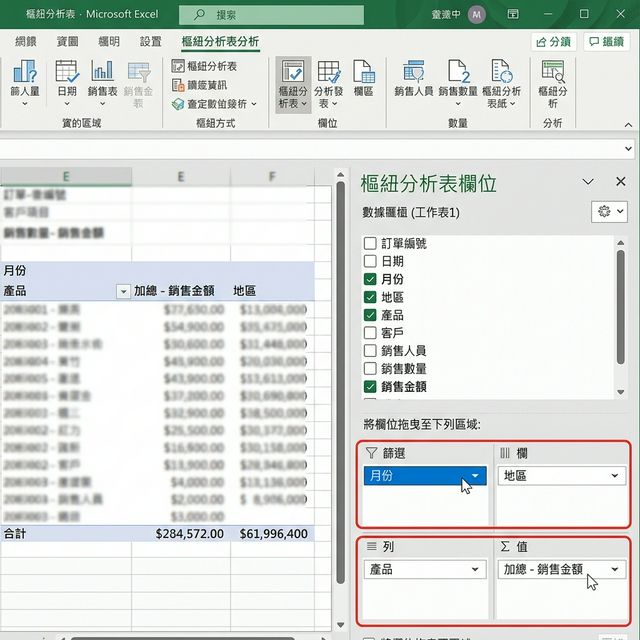Click the 樞紐分析表紙 ribbon icon
The image size is (640, 640).
click(x=502, y=71)
